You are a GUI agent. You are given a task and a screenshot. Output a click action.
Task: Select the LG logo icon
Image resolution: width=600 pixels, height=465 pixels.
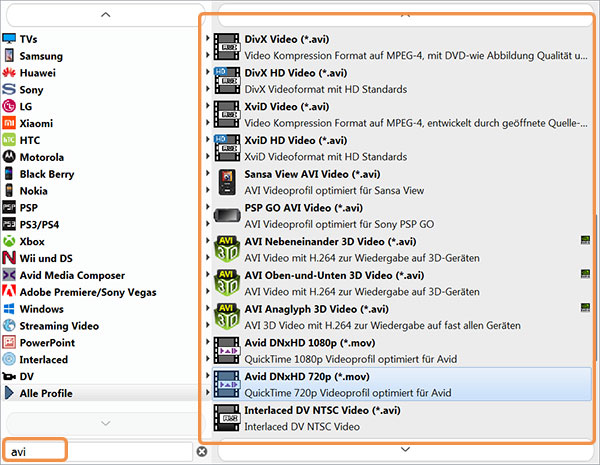pyautogui.click(x=9, y=106)
